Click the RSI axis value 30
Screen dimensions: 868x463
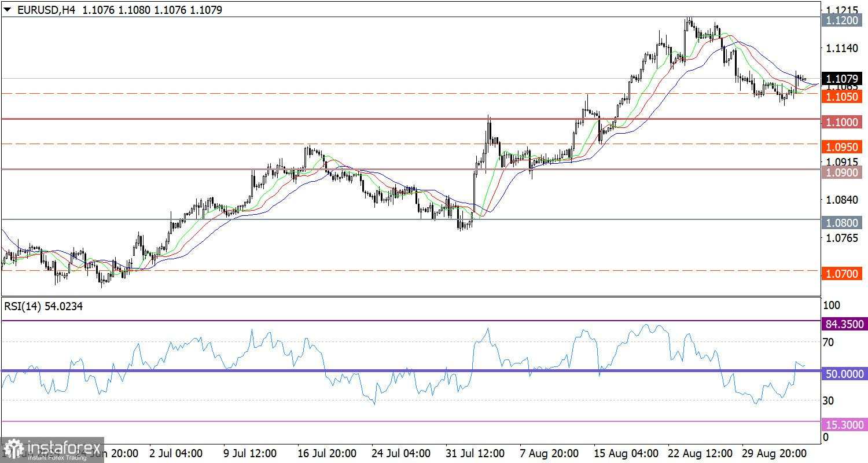[828, 400]
